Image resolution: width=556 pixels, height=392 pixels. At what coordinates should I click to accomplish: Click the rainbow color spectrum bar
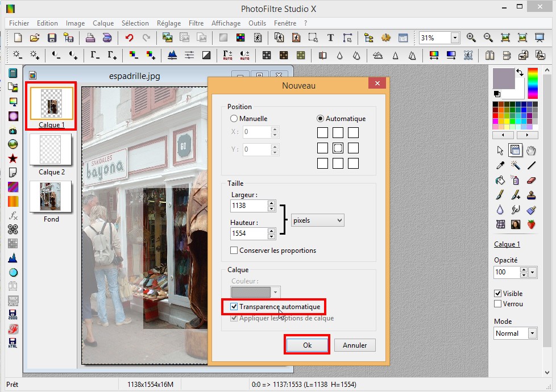[x=533, y=84]
